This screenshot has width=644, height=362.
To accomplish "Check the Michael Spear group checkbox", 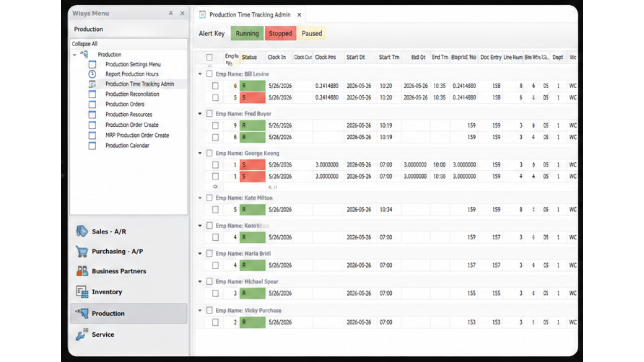I will 210,282.
